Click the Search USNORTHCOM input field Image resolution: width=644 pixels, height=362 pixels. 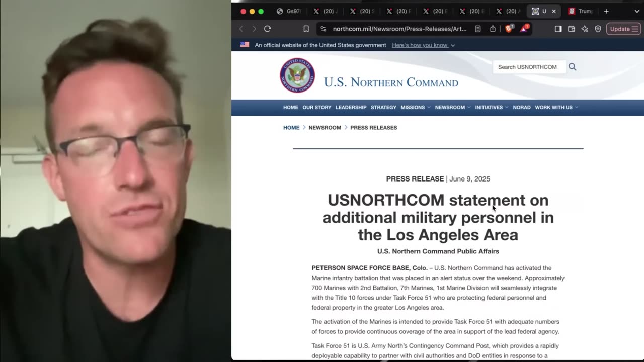coord(529,67)
